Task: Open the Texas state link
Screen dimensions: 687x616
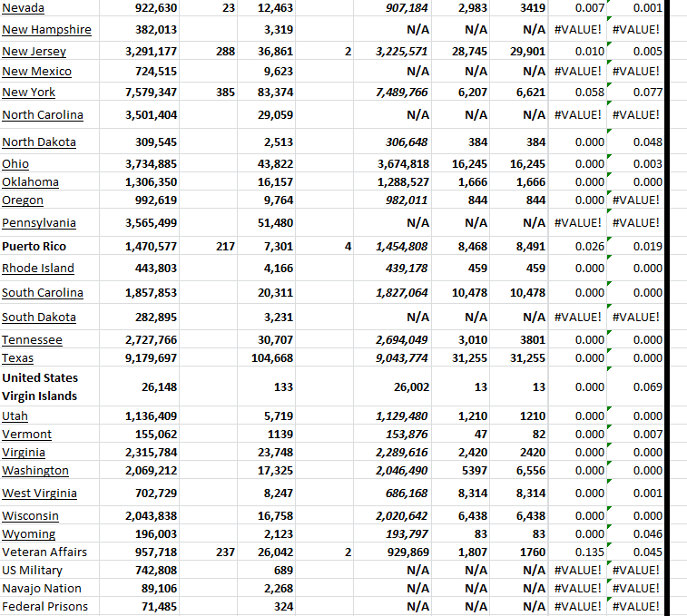Action: point(18,357)
